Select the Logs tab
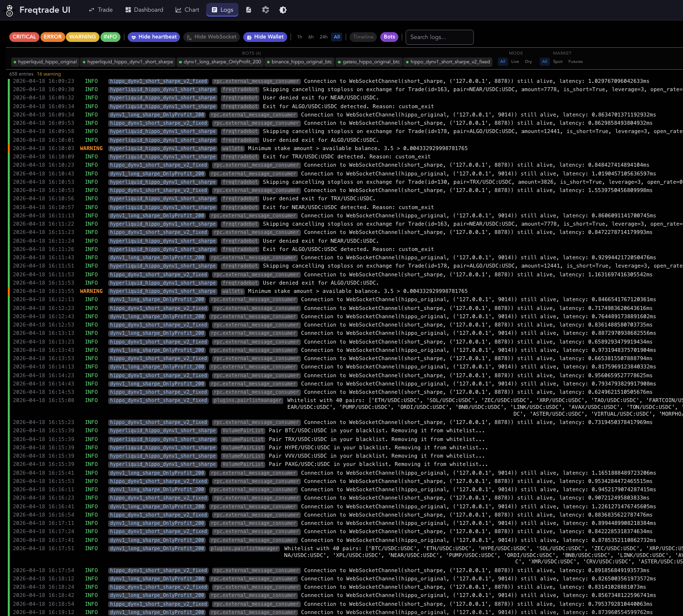The width and height of the screenshot is (683, 616). tap(222, 10)
